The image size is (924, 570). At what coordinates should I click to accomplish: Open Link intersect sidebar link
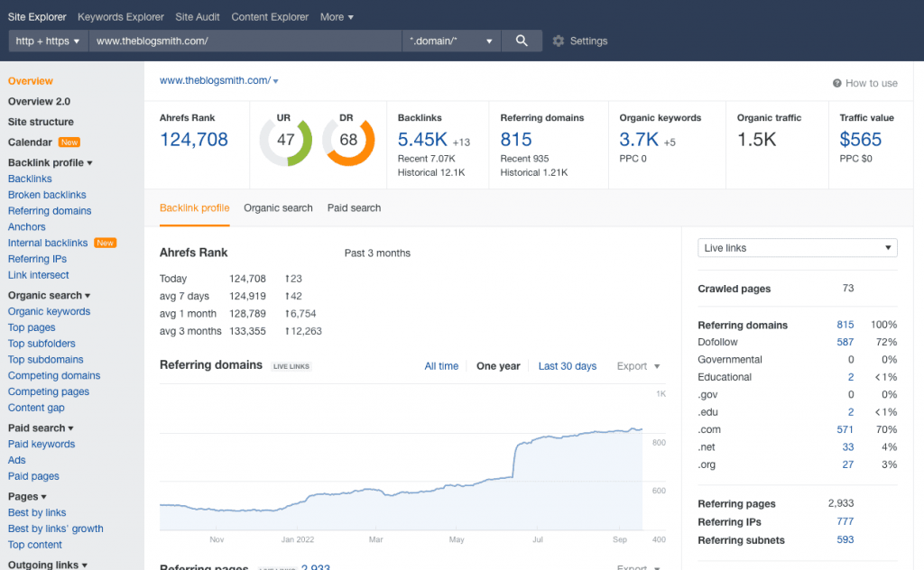38,275
